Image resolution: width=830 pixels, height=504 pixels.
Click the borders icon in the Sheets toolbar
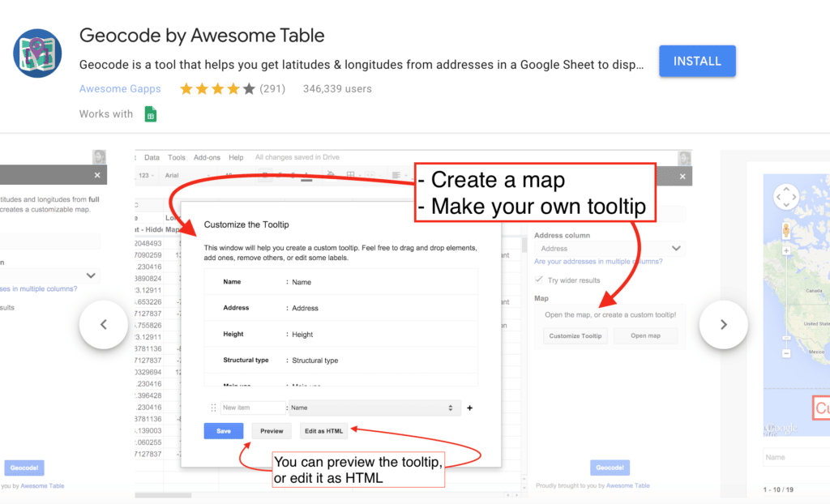pyautogui.click(x=350, y=175)
